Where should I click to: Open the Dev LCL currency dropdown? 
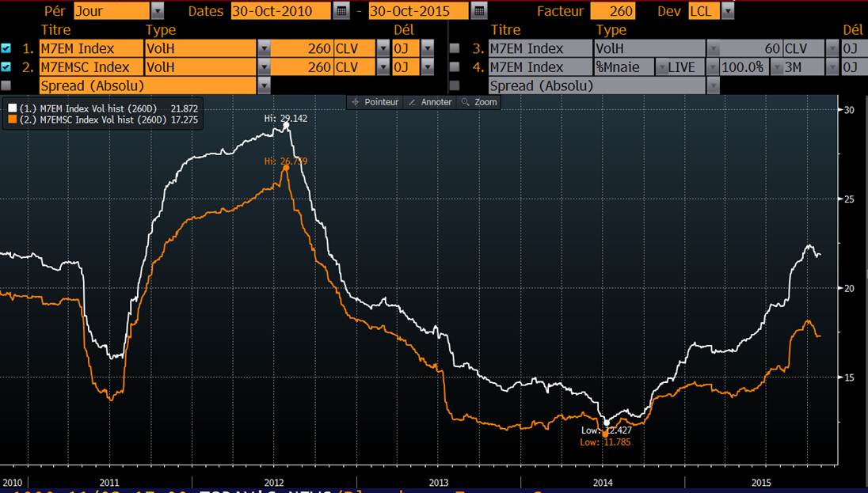tap(728, 10)
